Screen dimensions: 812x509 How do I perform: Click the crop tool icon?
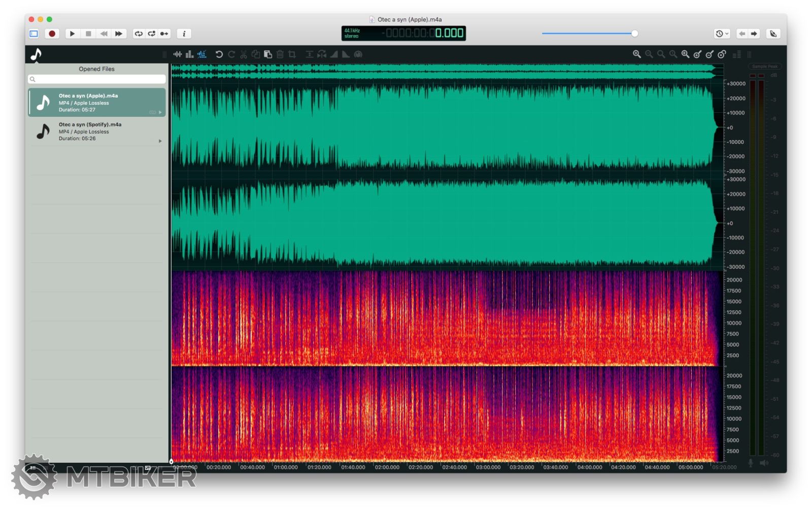[292, 54]
